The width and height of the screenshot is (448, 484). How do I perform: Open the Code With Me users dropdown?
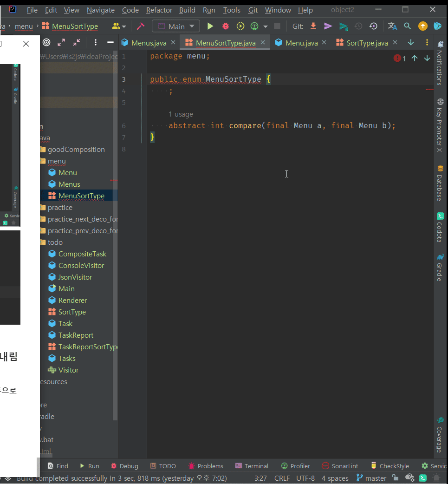[119, 26]
